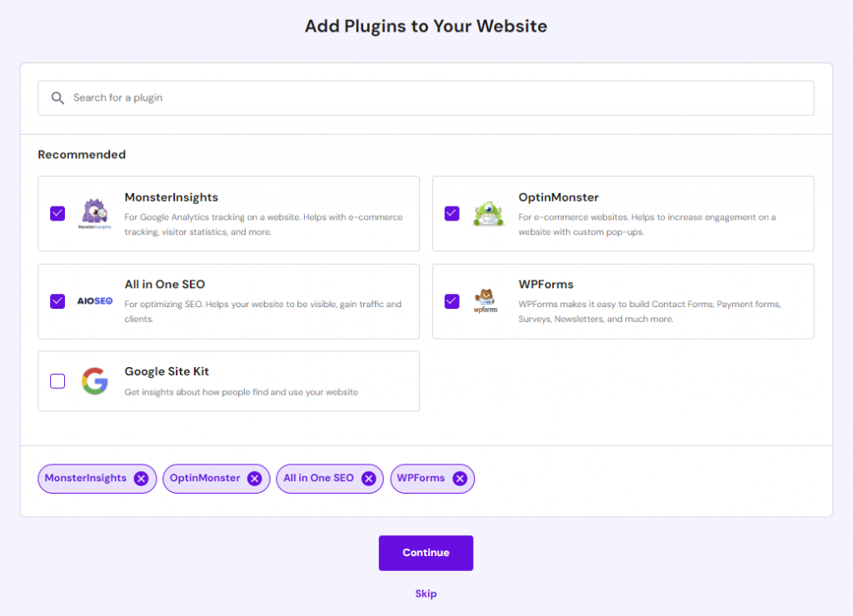Click the AIOSEO logo icon
853x616 pixels.
pyautogui.click(x=93, y=301)
